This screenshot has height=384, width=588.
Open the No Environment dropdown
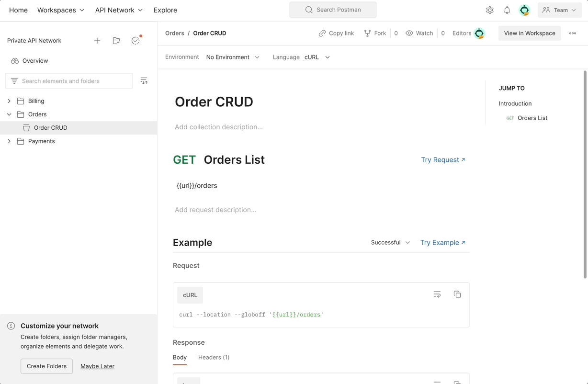pyautogui.click(x=233, y=57)
